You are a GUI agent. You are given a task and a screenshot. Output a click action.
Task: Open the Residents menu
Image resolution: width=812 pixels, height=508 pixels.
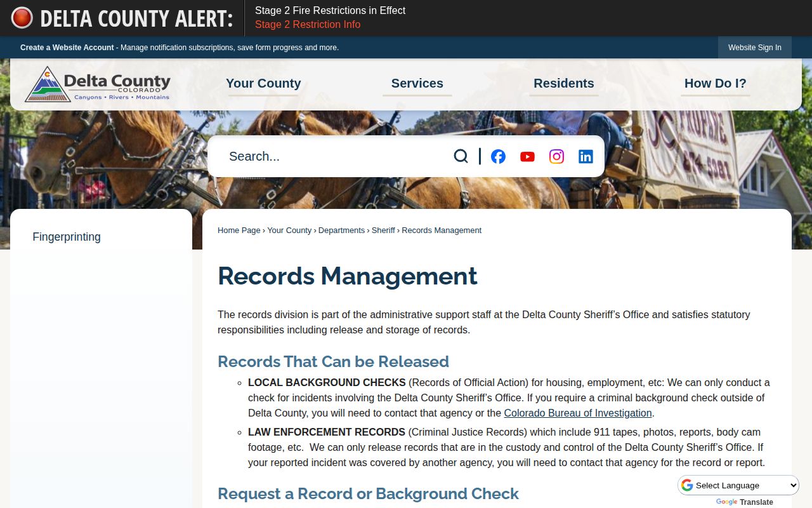(x=564, y=83)
